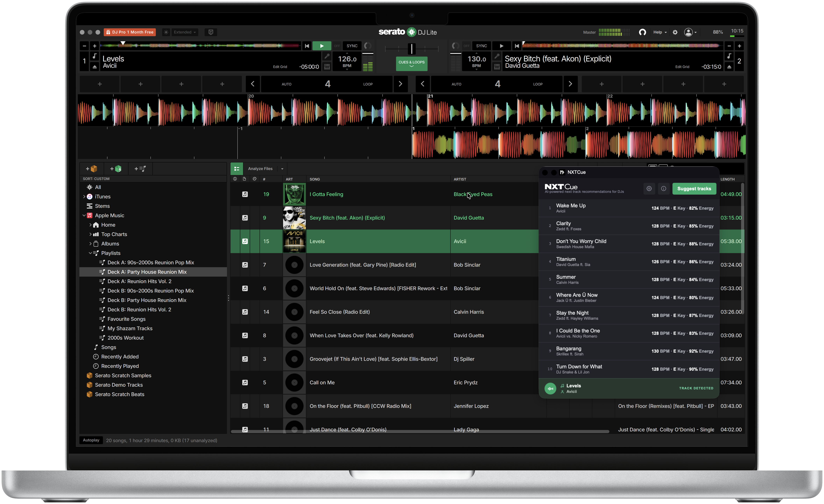Collapse the Playlists folder
This screenshot has width=824, height=504.
[x=90, y=253]
